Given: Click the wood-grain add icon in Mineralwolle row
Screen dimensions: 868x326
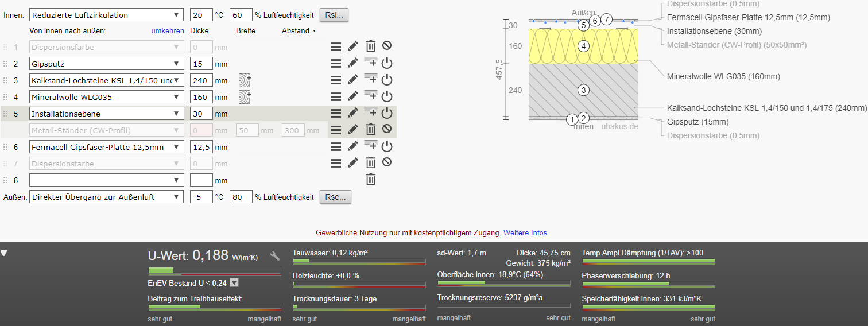Looking at the screenshot, I should pyautogui.click(x=245, y=96).
